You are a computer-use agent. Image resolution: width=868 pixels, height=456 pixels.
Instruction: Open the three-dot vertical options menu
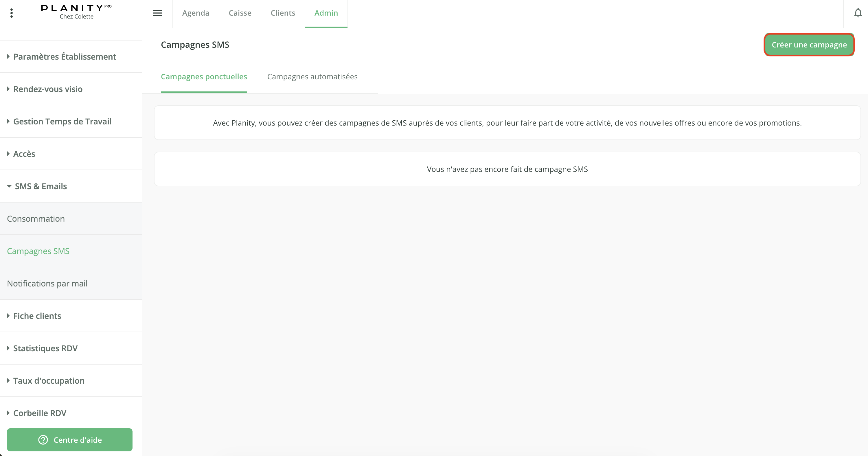pos(12,13)
